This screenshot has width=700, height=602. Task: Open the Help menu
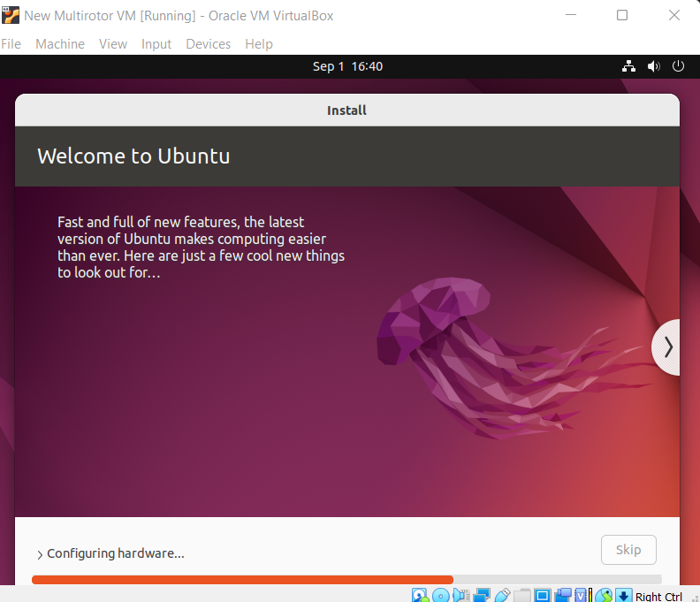258,44
